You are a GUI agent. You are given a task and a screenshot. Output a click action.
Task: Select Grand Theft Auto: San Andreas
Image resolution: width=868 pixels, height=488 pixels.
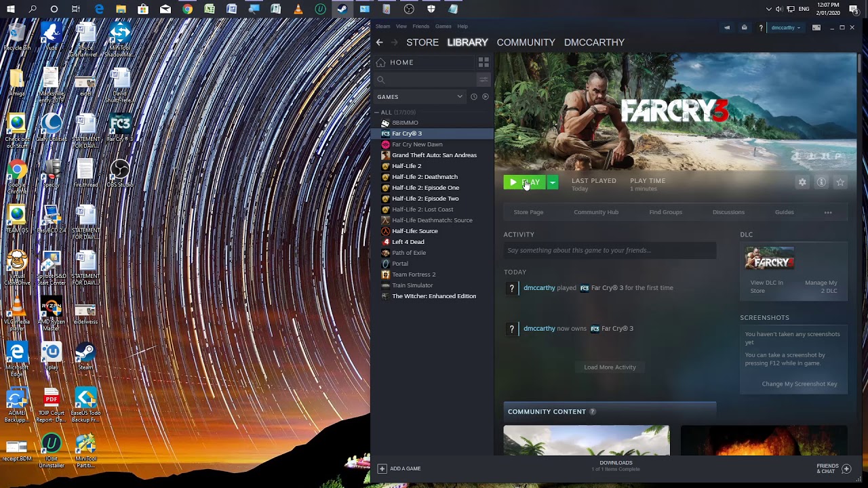(x=434, y=155)
